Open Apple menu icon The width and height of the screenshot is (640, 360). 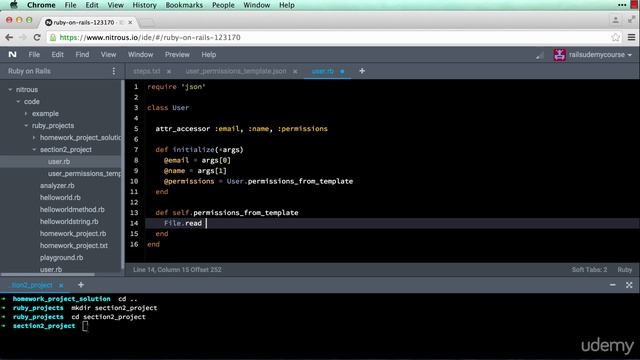tap(13, 5)
